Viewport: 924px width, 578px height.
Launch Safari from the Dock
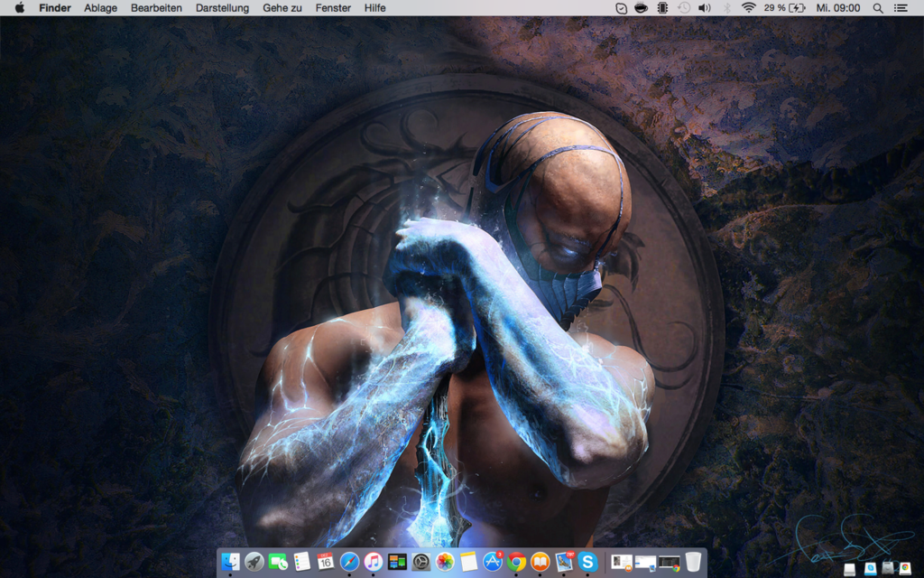pos(349,562)
